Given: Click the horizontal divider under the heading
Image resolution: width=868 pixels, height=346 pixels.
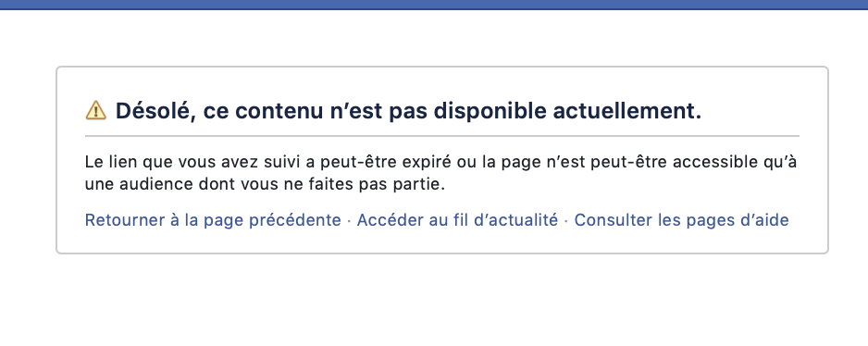Looking at the screenshot, I should (x=441, y=136).
